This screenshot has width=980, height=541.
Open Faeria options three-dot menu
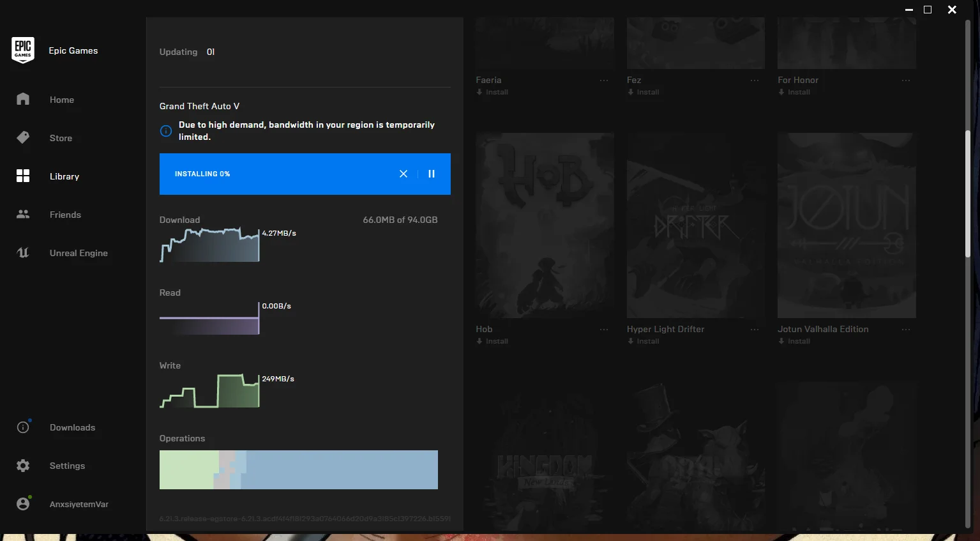(604, 80)
